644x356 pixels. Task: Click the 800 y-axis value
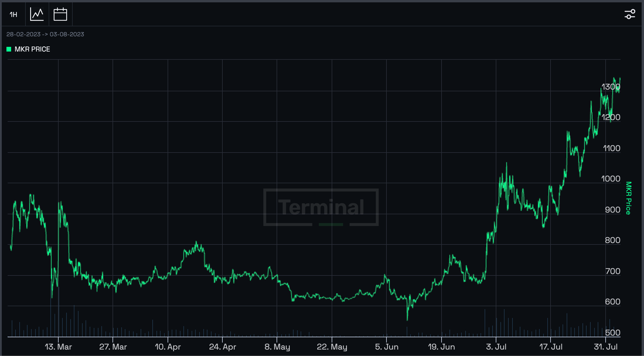coord(613,240)
